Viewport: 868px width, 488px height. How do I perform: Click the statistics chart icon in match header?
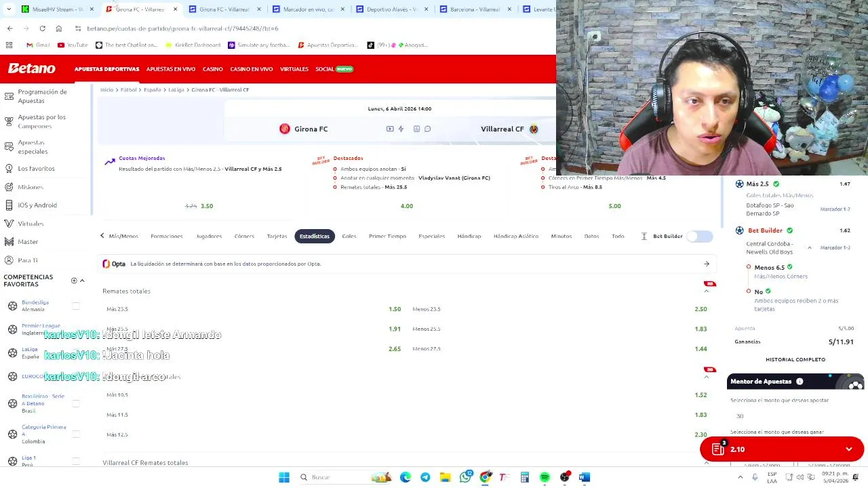pyautogui.click(x=416, y=129)
